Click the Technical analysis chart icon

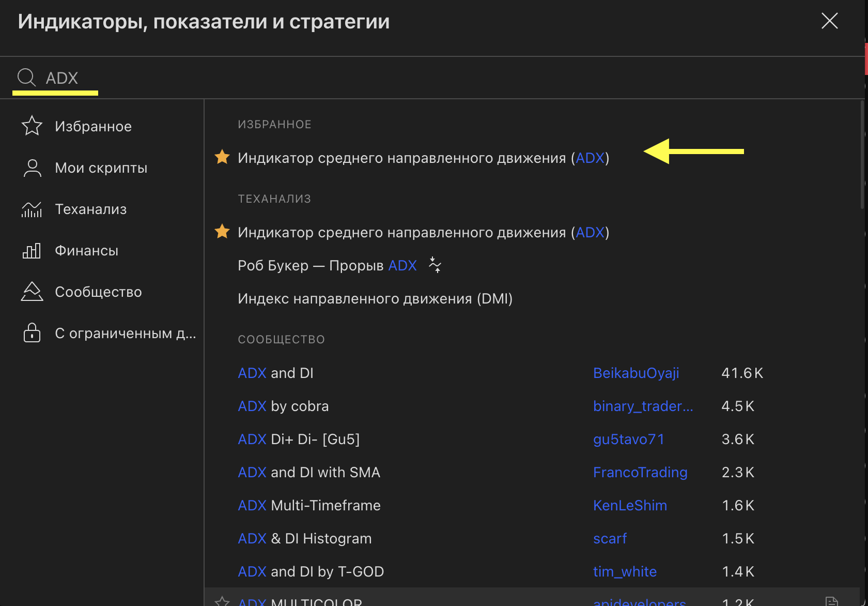[32, 209]
